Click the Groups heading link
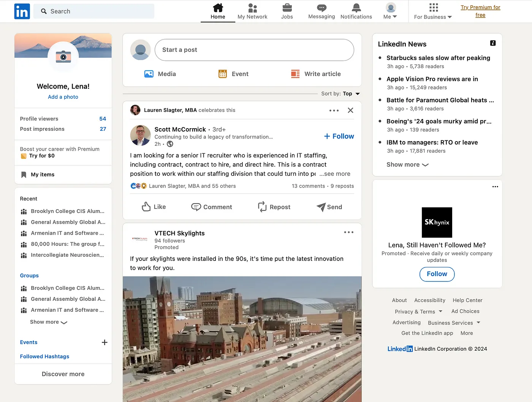The width and height of the screenshot is (532, 402). pos(29,276)
